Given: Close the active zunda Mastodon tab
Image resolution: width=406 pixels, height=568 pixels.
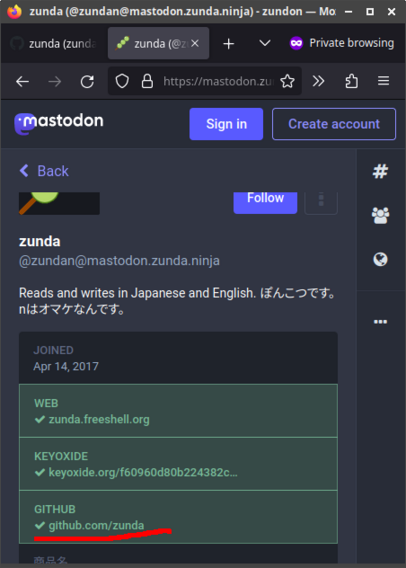Looking at the screenshot, I should [195, 43].
